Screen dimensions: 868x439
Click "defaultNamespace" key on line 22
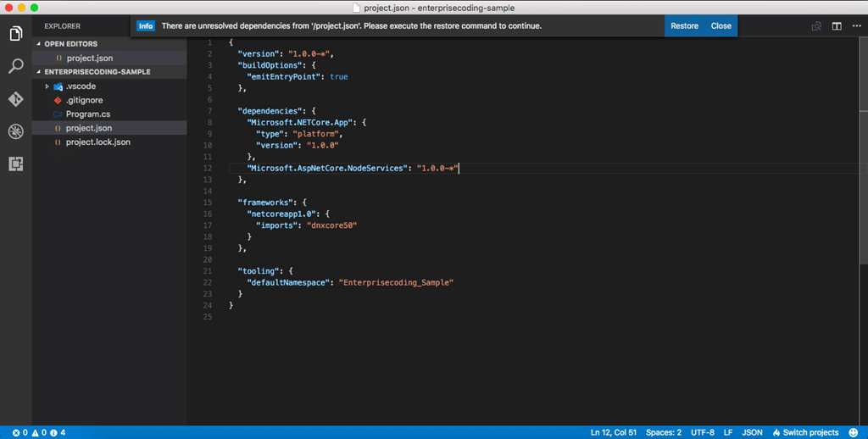[288, 282]
